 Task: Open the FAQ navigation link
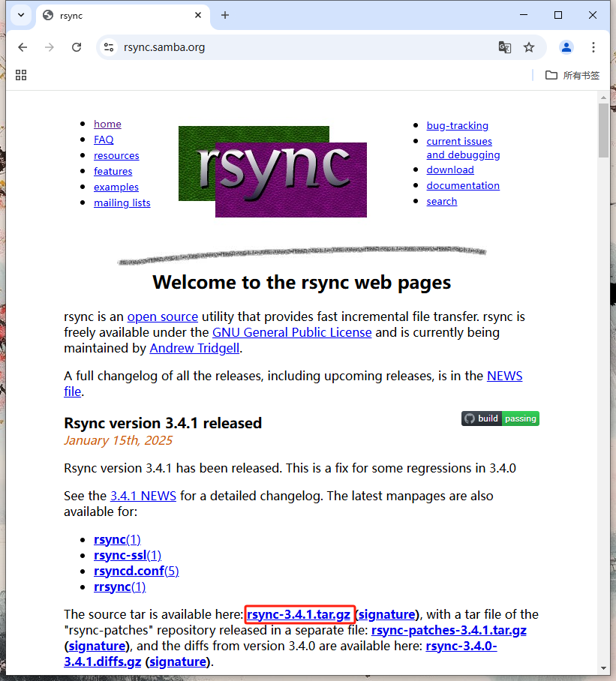point(104,139)
